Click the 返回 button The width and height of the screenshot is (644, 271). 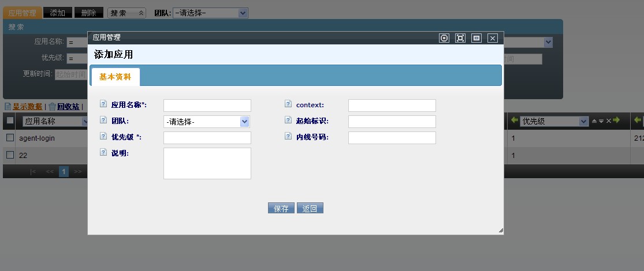pos(310,208)
